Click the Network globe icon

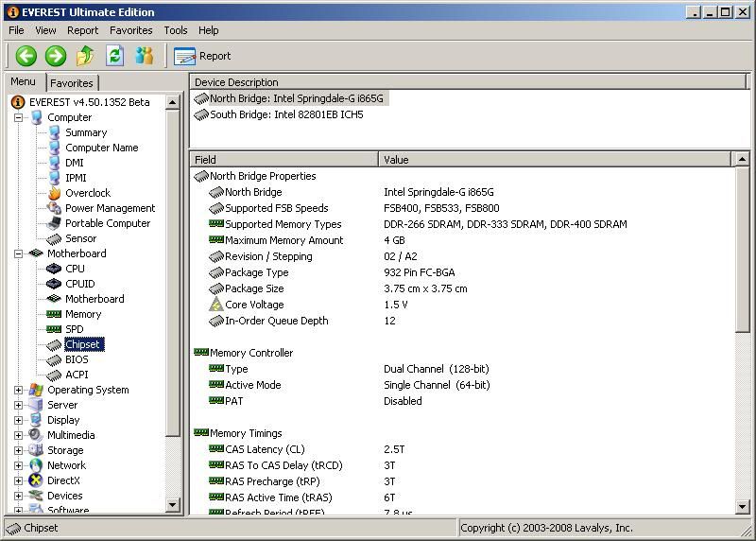[x=36, y=465]
